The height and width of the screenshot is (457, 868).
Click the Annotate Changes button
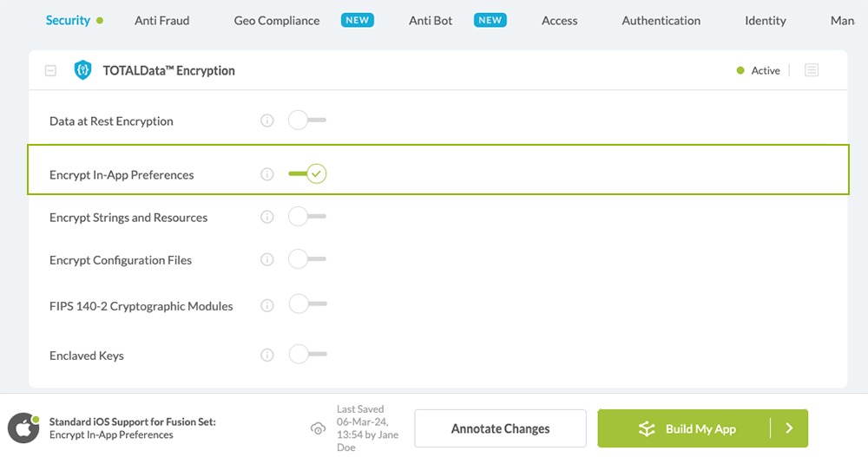coord(500,428)
